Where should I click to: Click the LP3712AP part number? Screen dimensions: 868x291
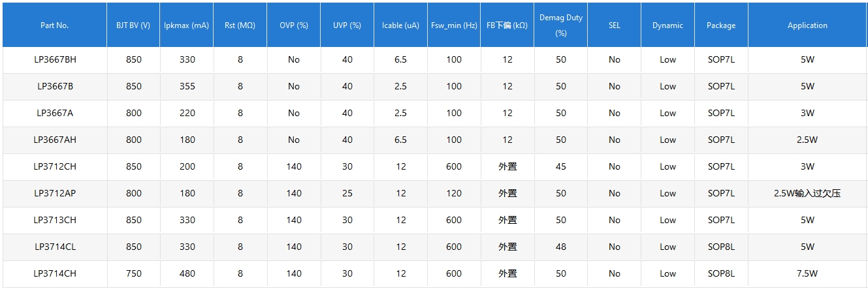pos(55,193)
